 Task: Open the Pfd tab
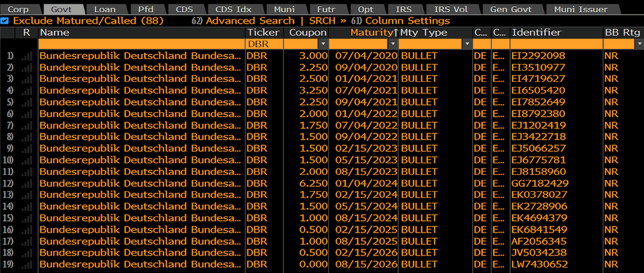(146, 10)
